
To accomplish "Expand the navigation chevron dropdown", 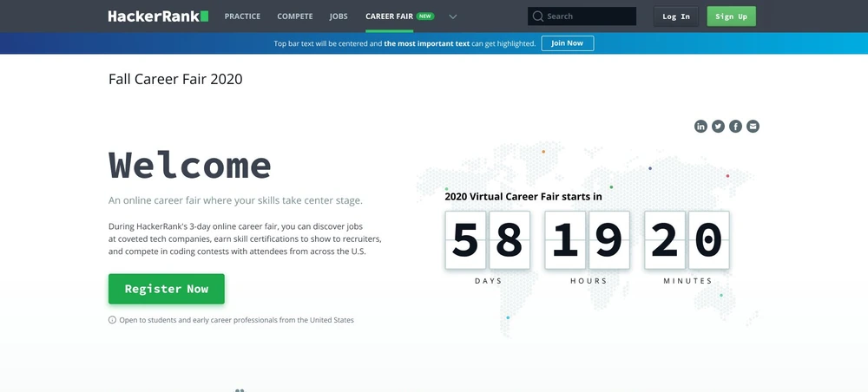I will [x=453, y=16].
